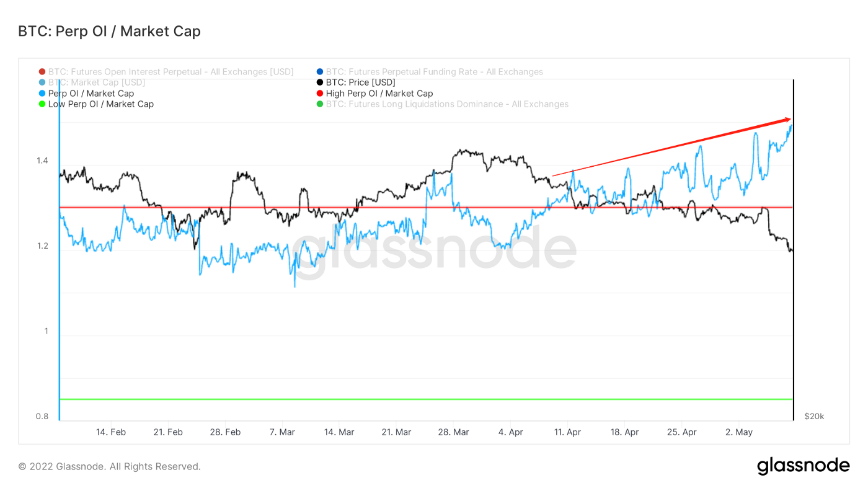Select the 11. Apr date label

567,432
